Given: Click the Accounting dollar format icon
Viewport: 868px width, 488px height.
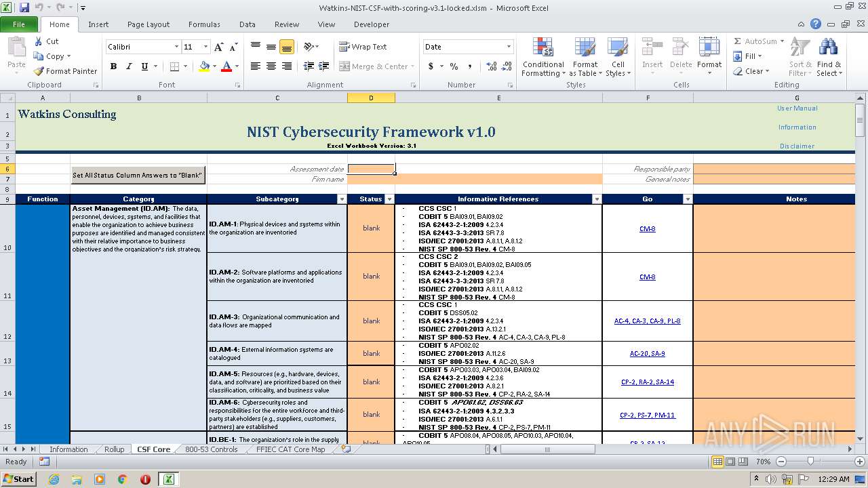Looking at the screenshot, I should point(431,66).
